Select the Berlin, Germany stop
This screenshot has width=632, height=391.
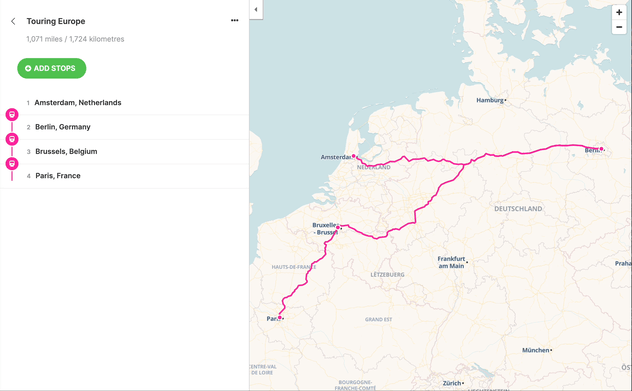point(125,127)
